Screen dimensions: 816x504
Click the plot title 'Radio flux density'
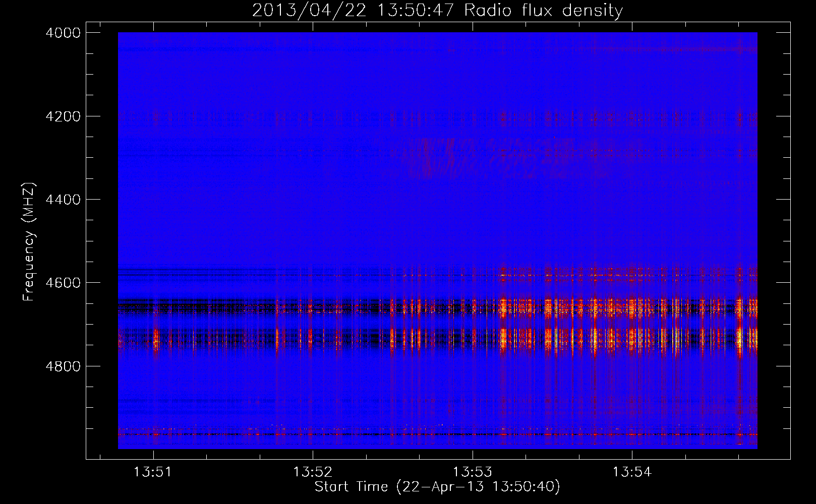coord(544,10)
